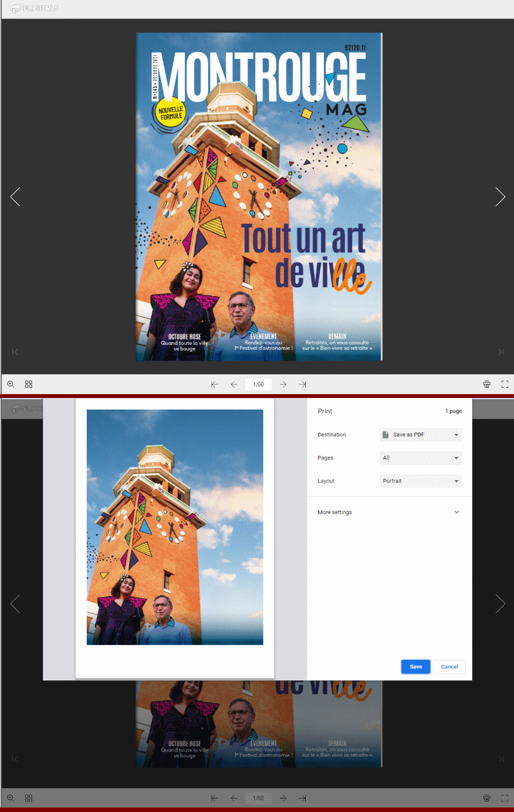Expand More settings in the print dialog

[x=389, y=512]
